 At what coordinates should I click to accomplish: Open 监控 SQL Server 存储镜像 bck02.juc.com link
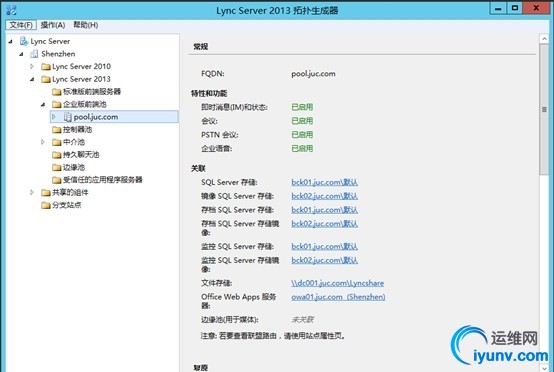pos(324,260)
